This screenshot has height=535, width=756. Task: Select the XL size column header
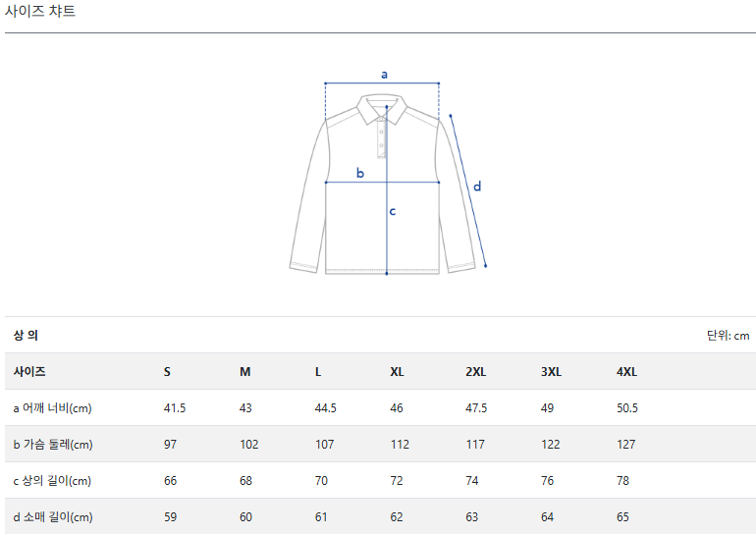pyautogui.click(x=397, y=372)
